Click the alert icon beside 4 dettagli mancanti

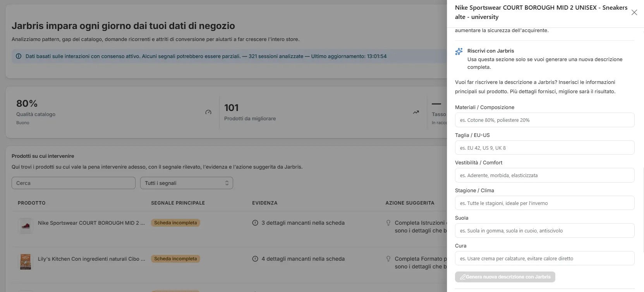[255, 259]
